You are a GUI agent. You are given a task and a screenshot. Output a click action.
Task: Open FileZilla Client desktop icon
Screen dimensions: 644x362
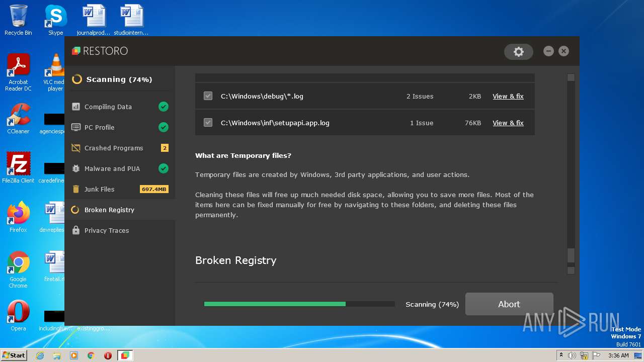pyautogui.click(x=18, y=168)
